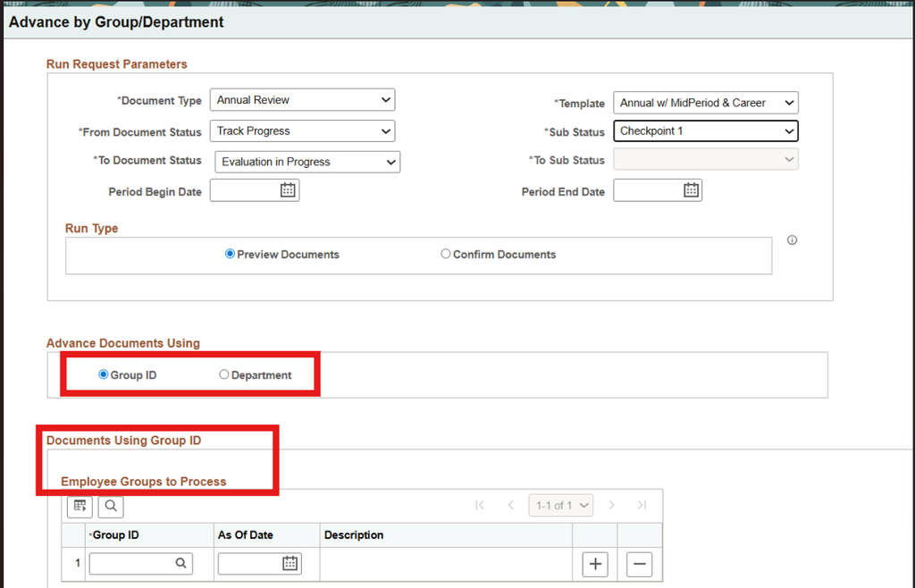Screen dimensions: 915x588
Task: Click Period Begin Date input field
Action: coord(255,190)
